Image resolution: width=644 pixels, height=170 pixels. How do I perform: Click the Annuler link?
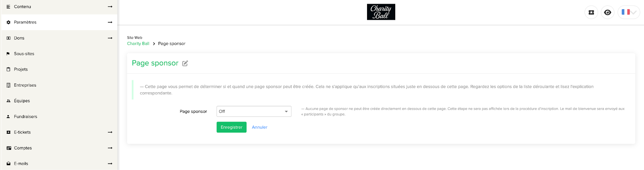point(260,127)
